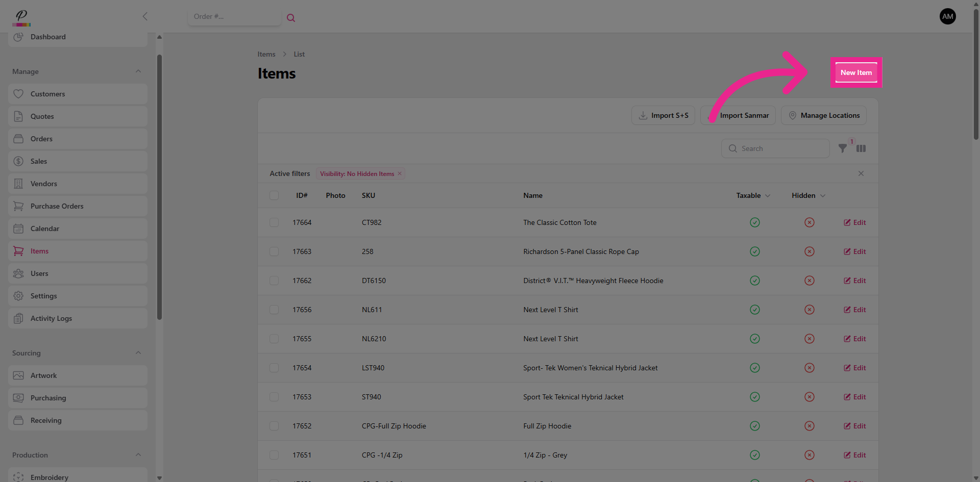Click the filter funnel icon
The image size is (980, 482).
843,148
